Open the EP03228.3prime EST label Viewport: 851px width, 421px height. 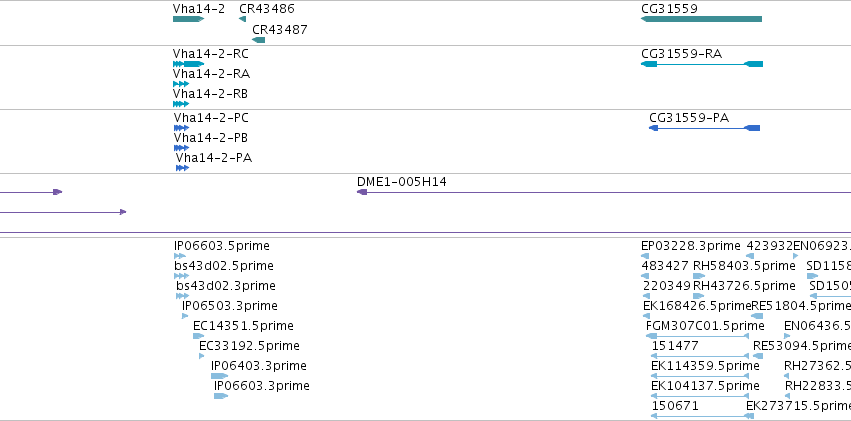[x=690, y=246]
